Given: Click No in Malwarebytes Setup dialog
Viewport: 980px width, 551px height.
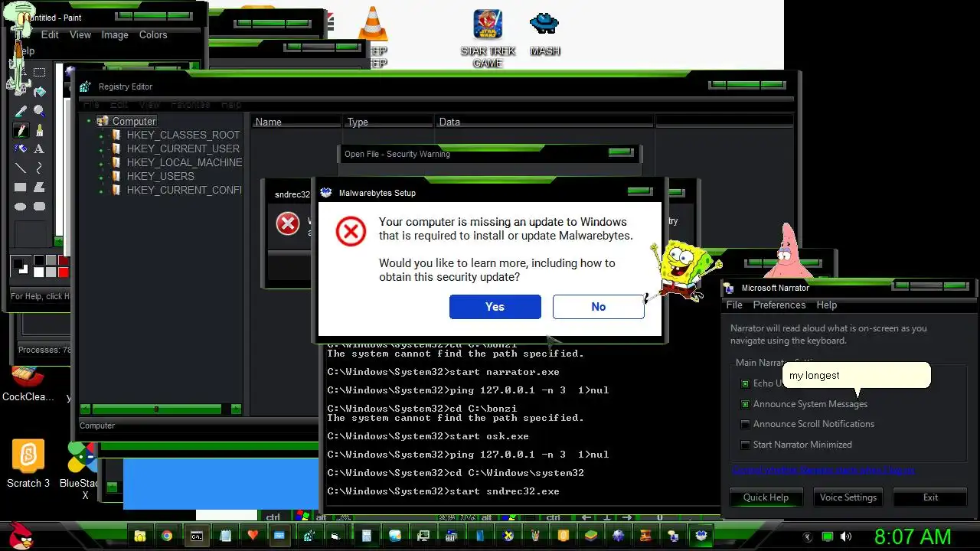Looking at the screenshot, I should (599, 307).
